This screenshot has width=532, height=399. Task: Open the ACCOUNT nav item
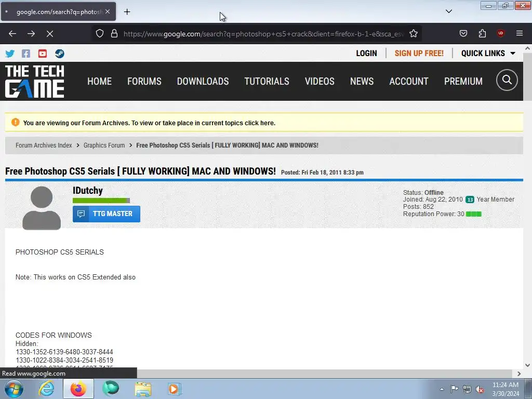pyautogui.click(x=409, y=82)
